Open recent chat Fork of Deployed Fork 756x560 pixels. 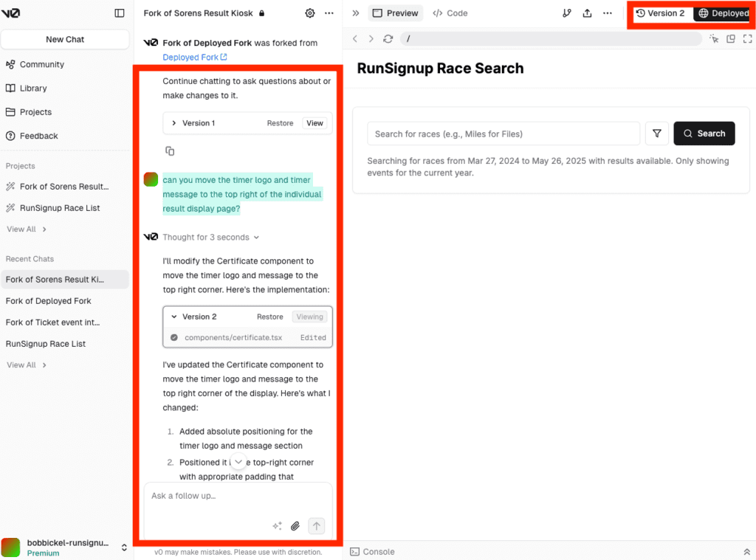click(48, 301)
